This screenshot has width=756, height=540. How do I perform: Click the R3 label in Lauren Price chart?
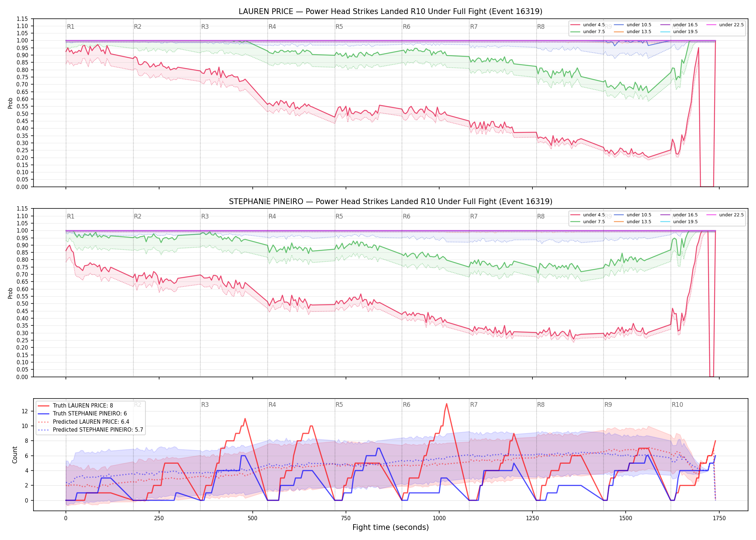(x=205, y=27)
